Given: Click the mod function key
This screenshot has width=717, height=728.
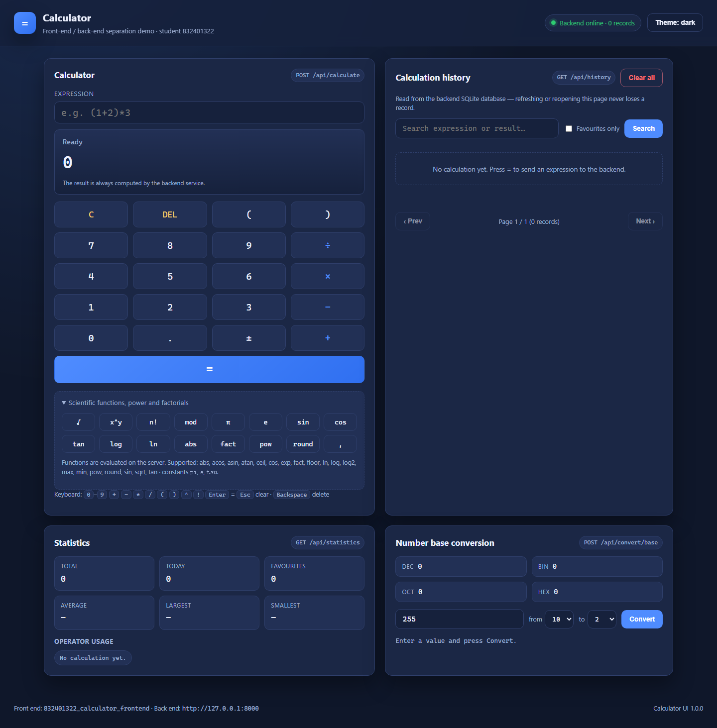Looking at the screenshot, I should [191, 422].
